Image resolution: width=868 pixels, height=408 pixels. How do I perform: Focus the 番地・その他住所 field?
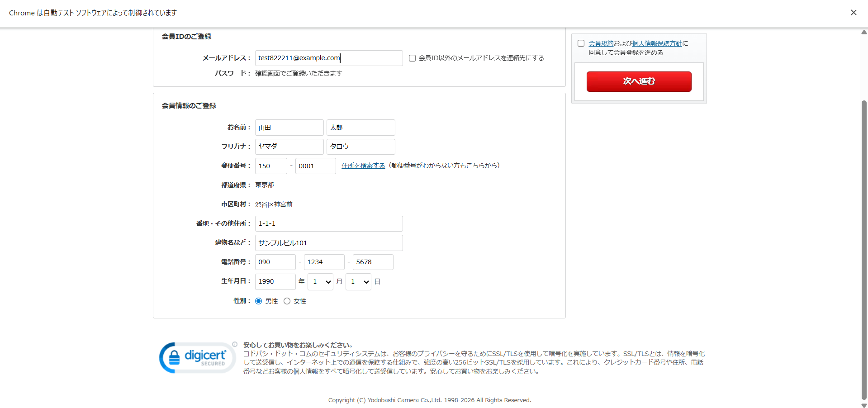[328, 224]
